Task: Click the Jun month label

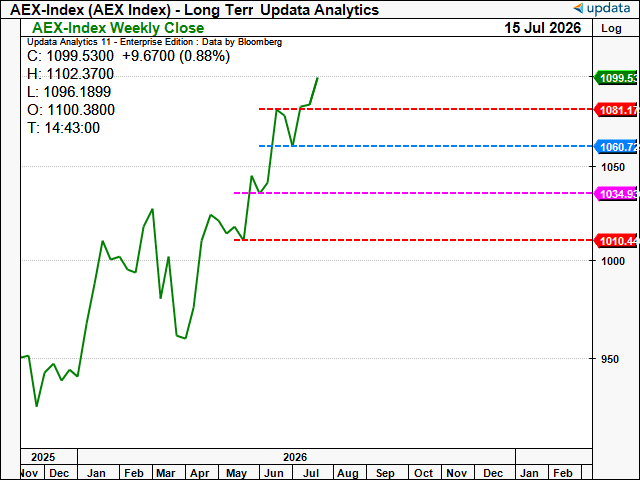Action: tap(274, 473)
